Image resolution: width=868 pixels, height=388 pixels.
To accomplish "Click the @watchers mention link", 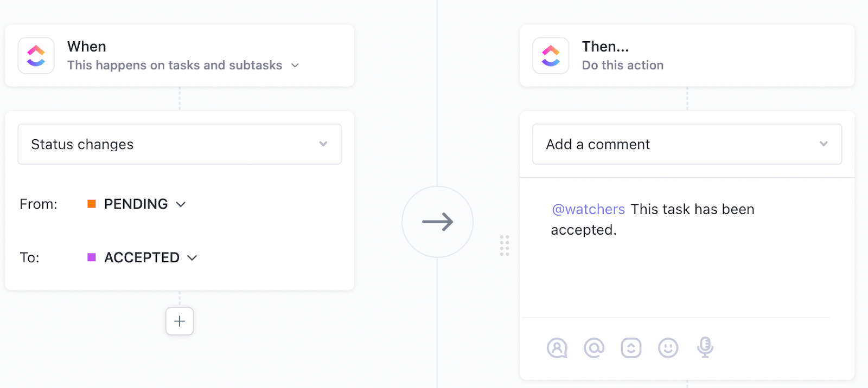I will coord(588,209).
